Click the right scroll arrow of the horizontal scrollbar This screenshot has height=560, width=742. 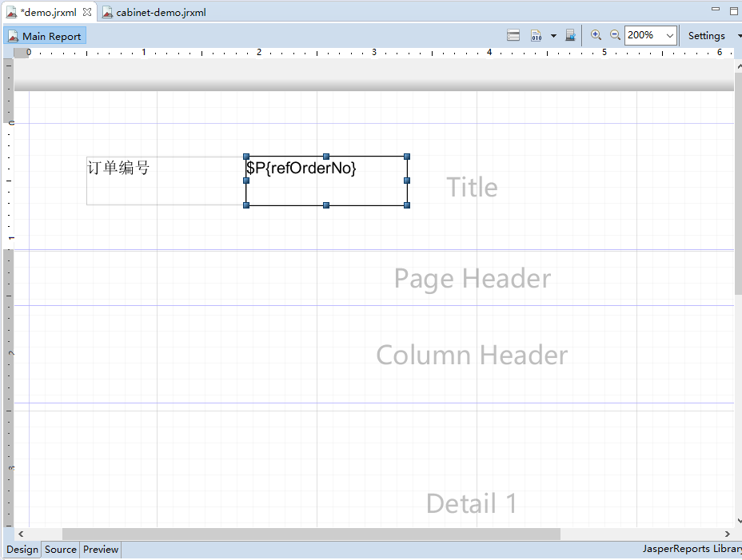(728, 534)
